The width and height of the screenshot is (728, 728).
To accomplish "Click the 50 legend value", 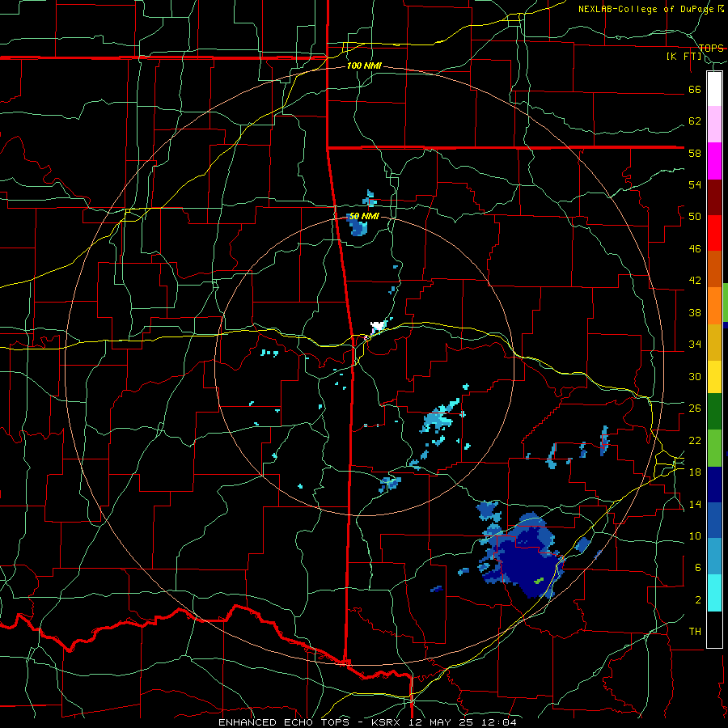I will (x=695, y=216).
